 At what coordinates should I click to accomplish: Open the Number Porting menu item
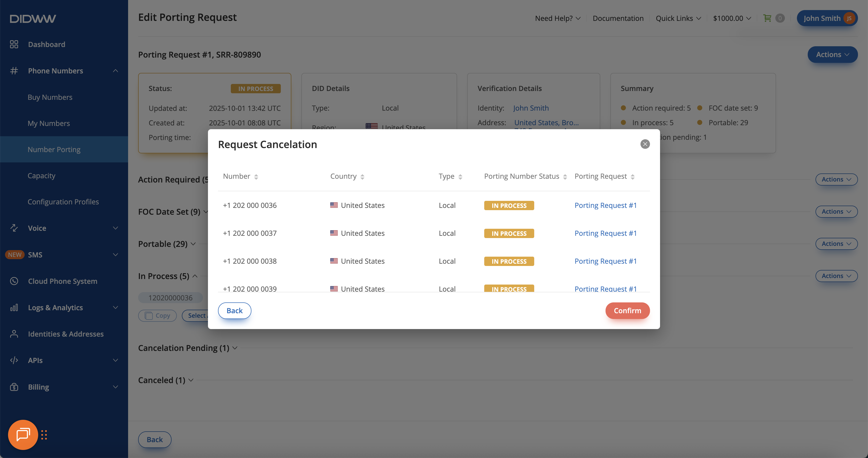[x=54, y=149]
